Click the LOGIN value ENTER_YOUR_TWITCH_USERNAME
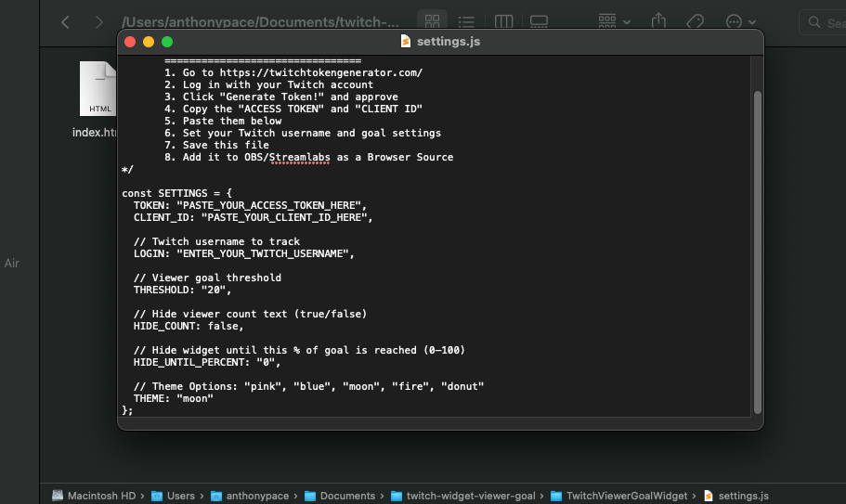Screen dimensions: 846x504 tap(263, 254)
